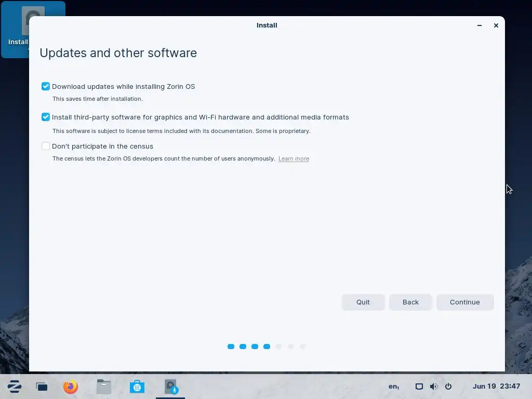Launch Firefox from the taskbar
The width and height of the screenshot is (532, 399).
coord(71,387)
